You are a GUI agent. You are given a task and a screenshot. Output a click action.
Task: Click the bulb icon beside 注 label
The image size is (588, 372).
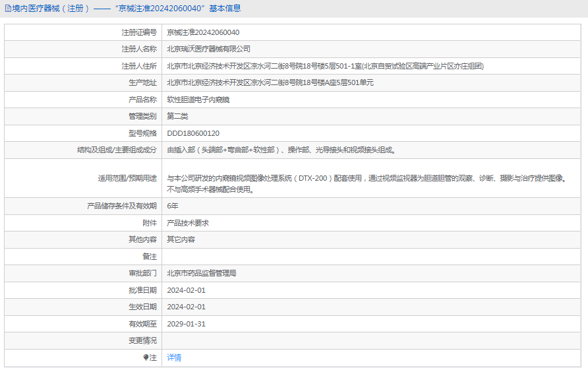146,357
